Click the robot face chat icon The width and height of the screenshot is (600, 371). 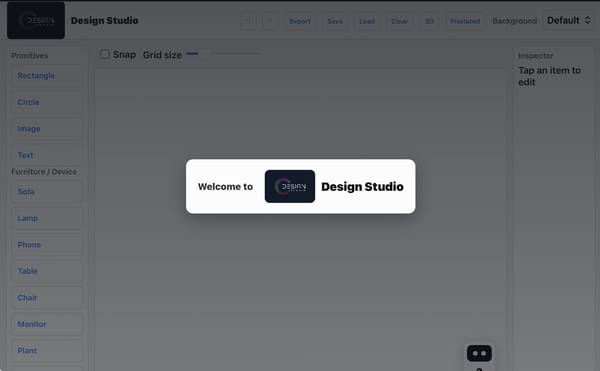pos(479,353)
